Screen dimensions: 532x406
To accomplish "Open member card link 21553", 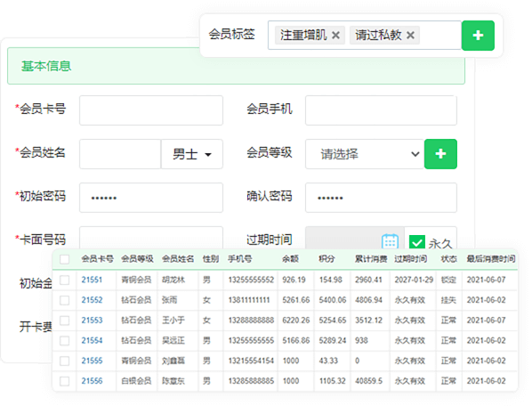I will pyautogui.click(x=92, y=321).
